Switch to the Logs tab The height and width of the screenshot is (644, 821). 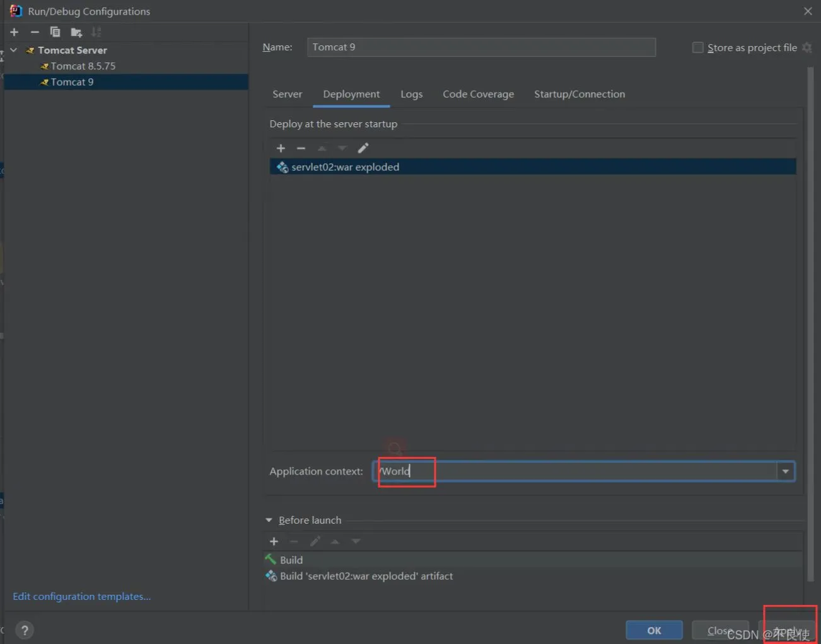click(412, 94)
